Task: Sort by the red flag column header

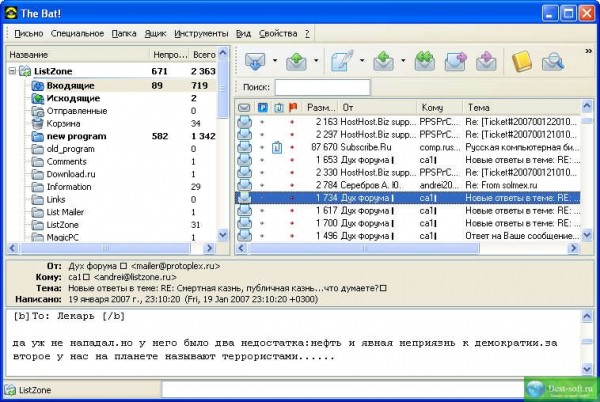Action: tap(293, 107)
